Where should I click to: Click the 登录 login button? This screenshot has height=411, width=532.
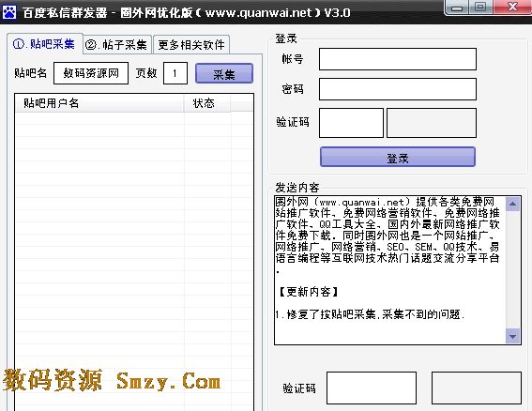pos(398,157)
